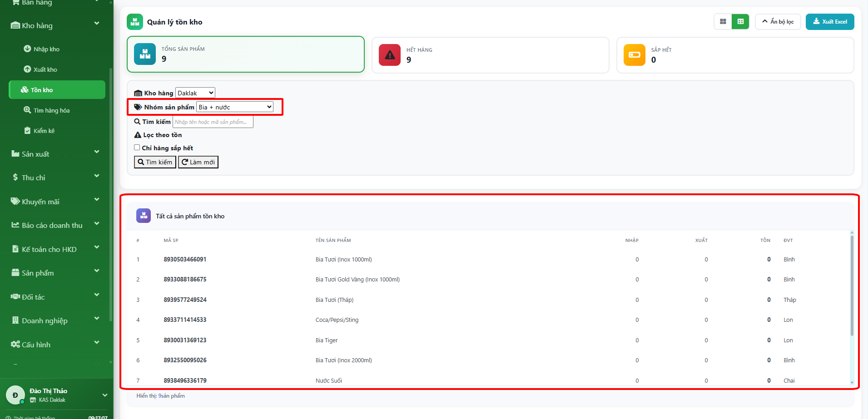The height and width of the screenshot is (419, 868).
Task: Click the purple inventory list header icon
Action: [144, 216]
